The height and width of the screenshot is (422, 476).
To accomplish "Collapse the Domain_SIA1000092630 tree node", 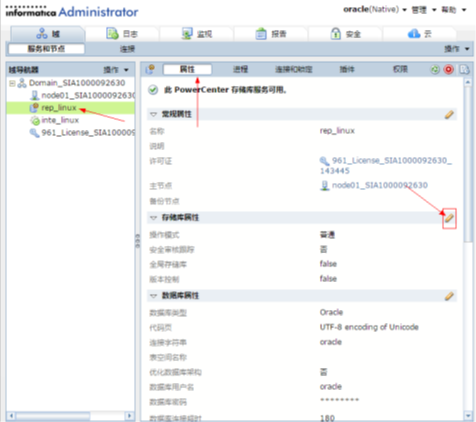I will pos(12,83).
